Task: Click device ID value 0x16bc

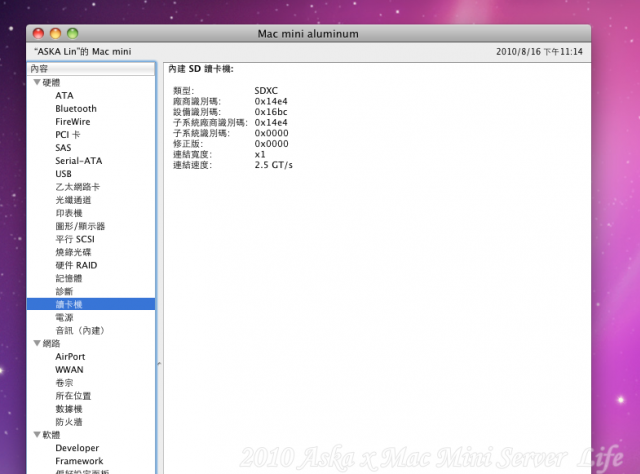Action: pyautogui.click(x=271, y=112)
